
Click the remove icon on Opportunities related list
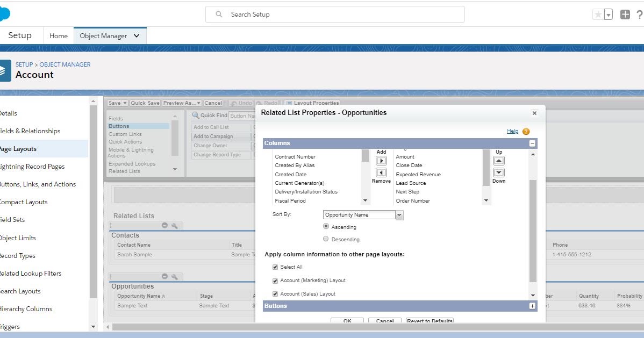pos(164,276)
